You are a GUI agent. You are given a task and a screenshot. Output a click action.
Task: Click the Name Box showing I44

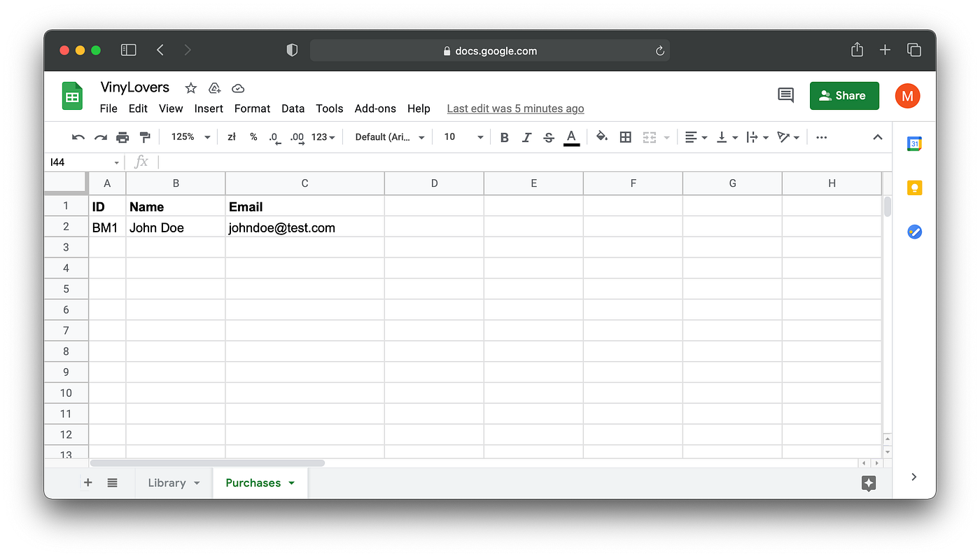pyautogui.click(x=78, y=162)
